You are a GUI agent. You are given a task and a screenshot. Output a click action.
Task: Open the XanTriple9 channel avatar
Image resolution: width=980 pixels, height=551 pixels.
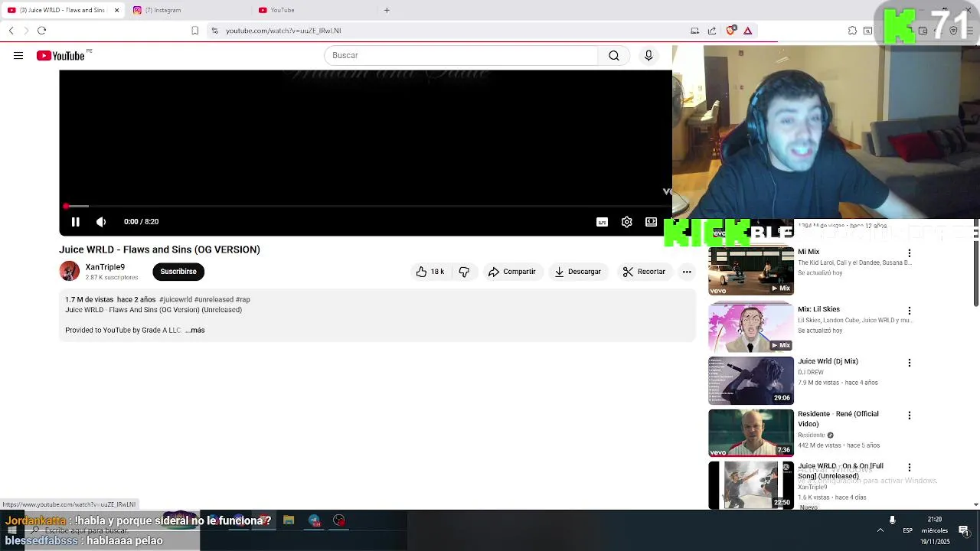pos(70,272)
